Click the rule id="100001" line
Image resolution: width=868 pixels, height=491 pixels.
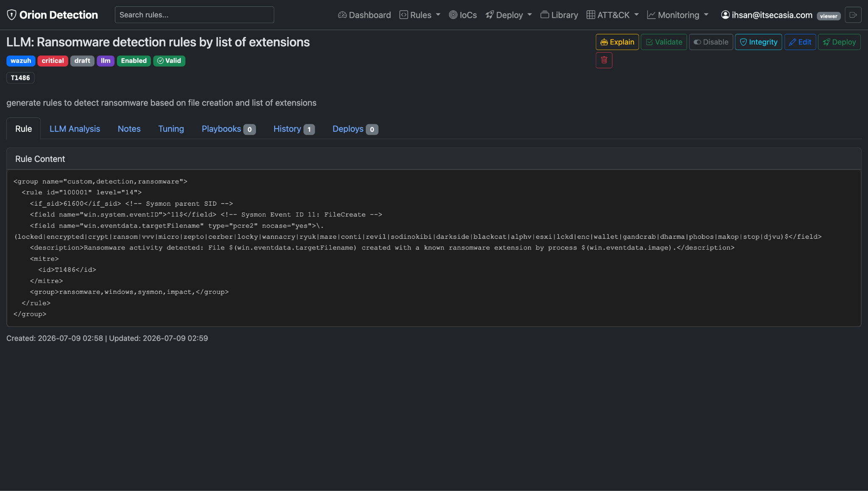click(82, 192)
